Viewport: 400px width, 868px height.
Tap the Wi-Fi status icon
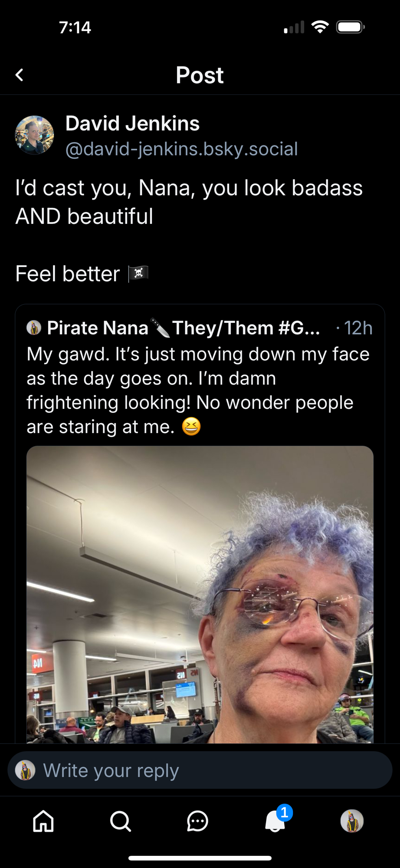pyautogui.click(x=320, y=27)
